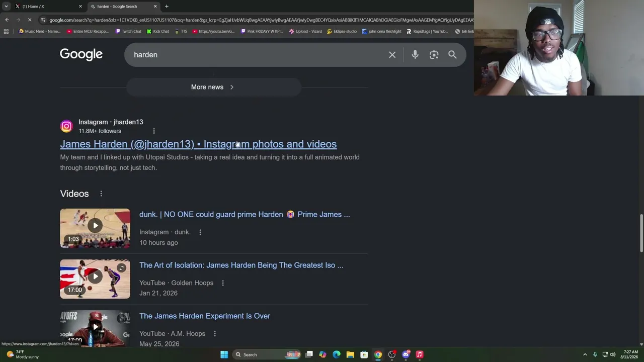The height and width of the screenshot is (362, 644).
Task: Open more options for Golden Hoops video
Action: [x=223, y=283]
